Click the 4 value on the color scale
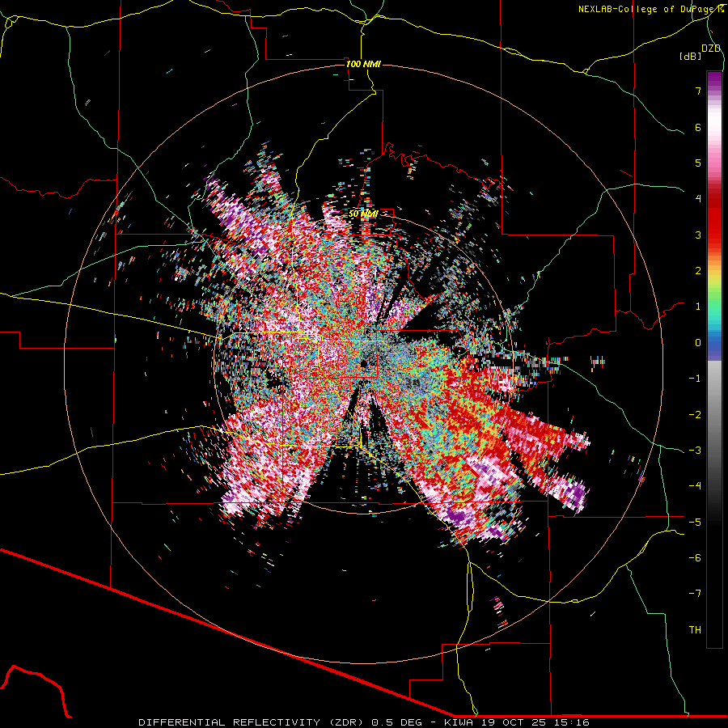The width and height of the screenshot is (728, 728). coord(698,199)
